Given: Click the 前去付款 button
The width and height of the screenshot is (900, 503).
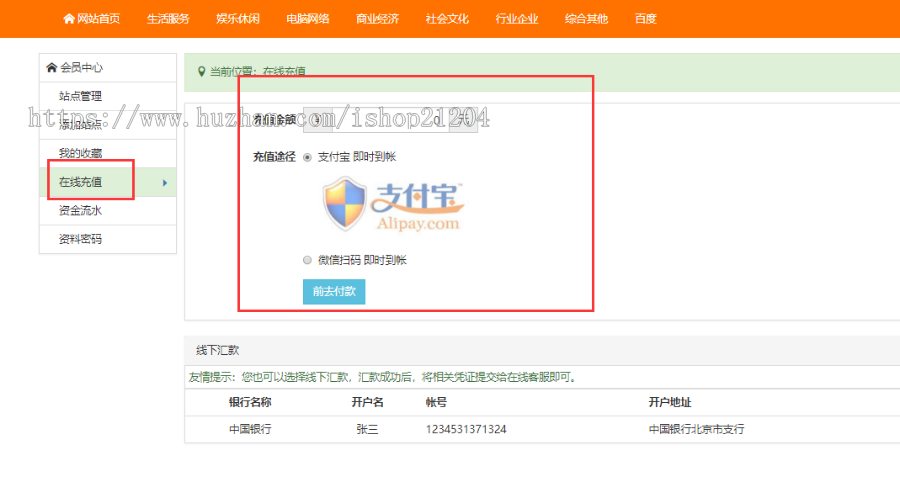Looking at the screenshot, I should pos(334,292).
